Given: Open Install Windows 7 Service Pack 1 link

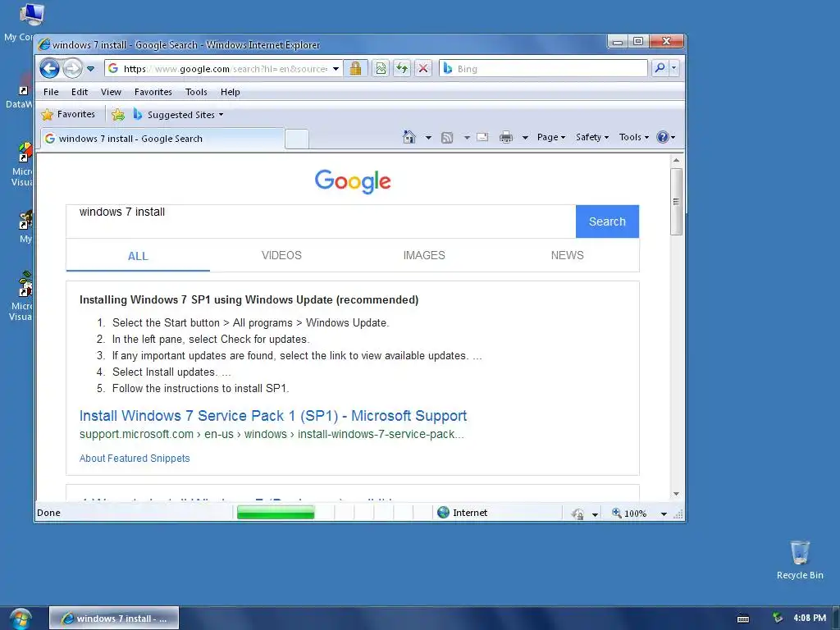Looking at the screenshot, I should pos(272,416).
